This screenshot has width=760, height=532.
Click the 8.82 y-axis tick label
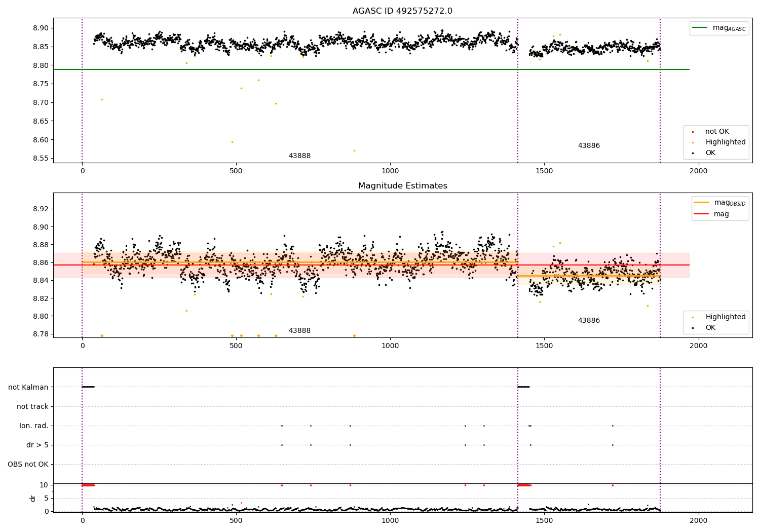click(x=40, y=298)
